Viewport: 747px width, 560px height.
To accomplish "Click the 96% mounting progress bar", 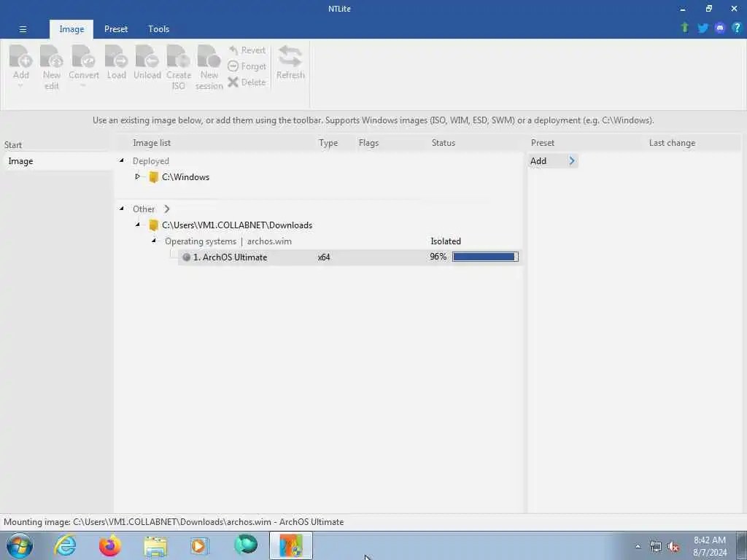I will point(485,257).
